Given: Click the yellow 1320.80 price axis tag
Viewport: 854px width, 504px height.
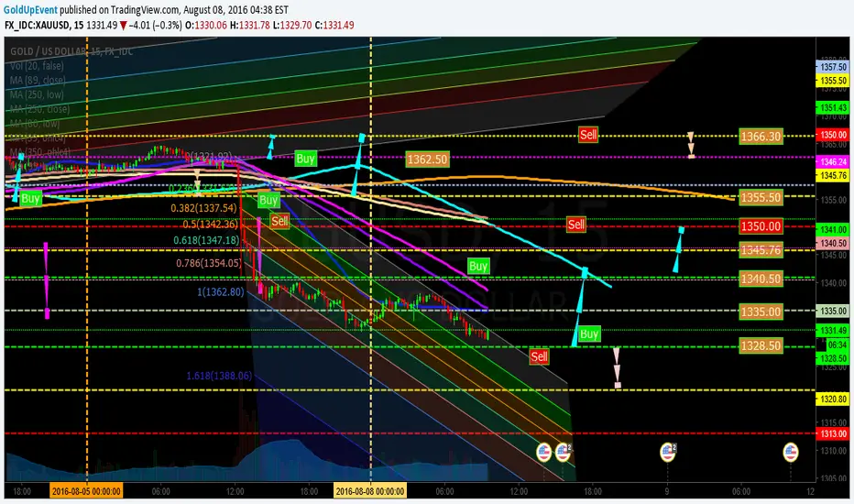Looking at the screenshot, I should [833, 400].
